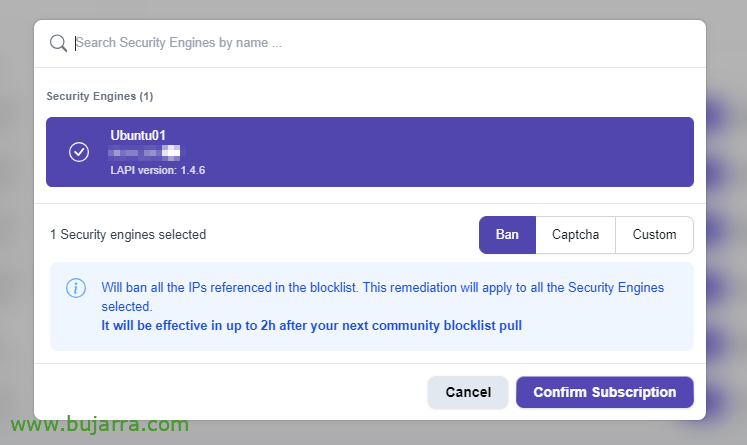Click the empty dialog footer left of Cancel
Viewport: 747px width, 445px height.
[x=231, y=392]
